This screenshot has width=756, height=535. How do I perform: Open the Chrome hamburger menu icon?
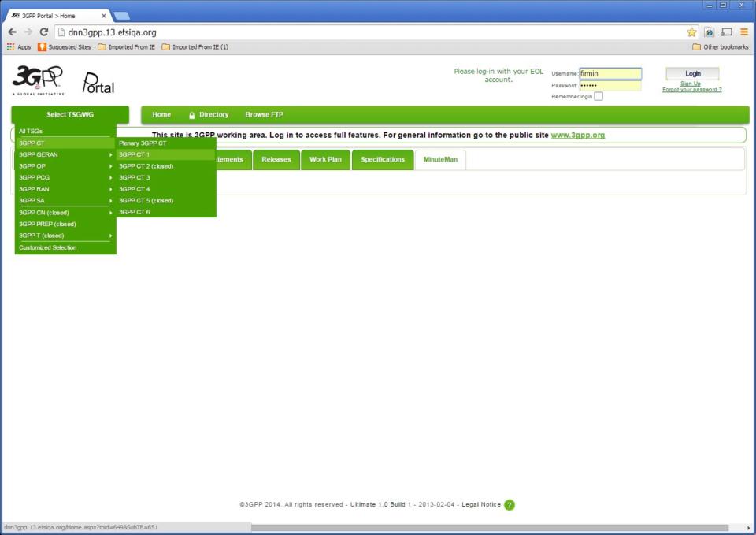click(x=743, y=32)
